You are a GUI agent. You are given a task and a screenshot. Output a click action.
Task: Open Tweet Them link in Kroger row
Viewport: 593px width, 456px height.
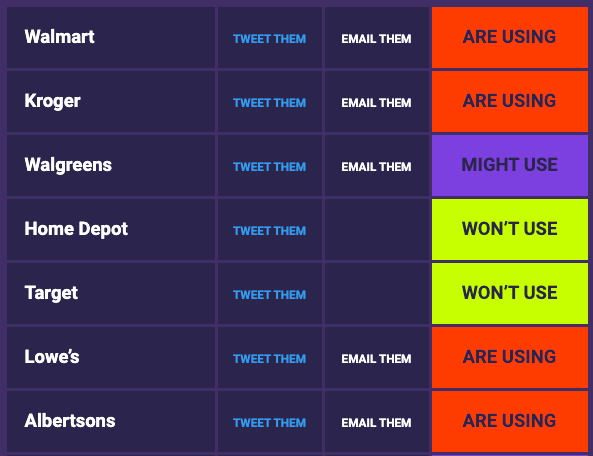point(269,102)
